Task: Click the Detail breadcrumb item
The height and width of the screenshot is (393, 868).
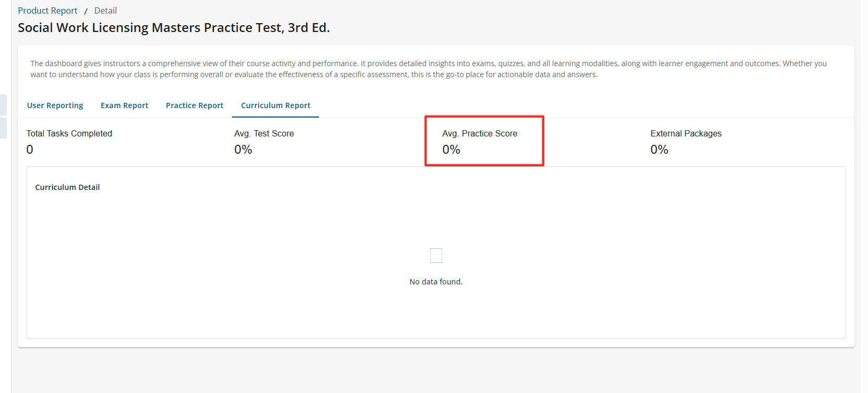Action: pos(105,10)
